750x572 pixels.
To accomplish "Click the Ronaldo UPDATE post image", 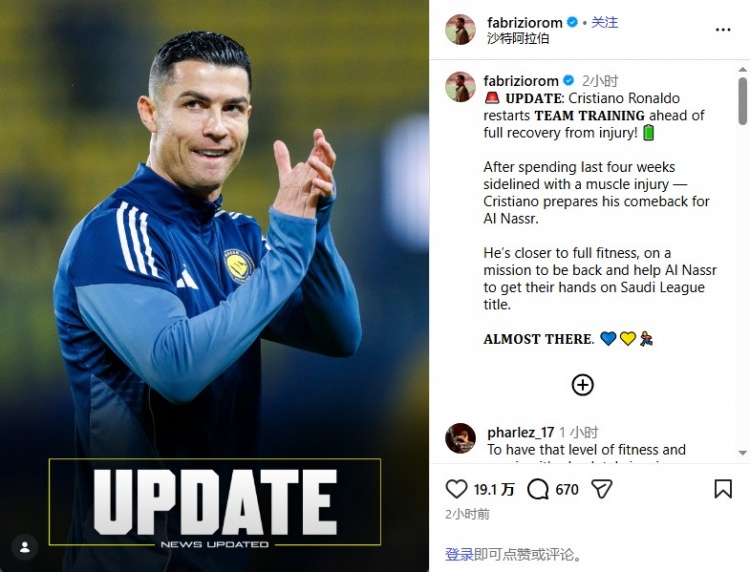I will click(214, 286).
